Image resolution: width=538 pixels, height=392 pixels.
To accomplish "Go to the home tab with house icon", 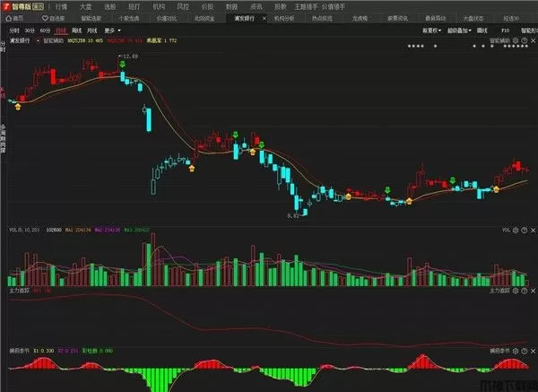I will (x=14, y=18).
